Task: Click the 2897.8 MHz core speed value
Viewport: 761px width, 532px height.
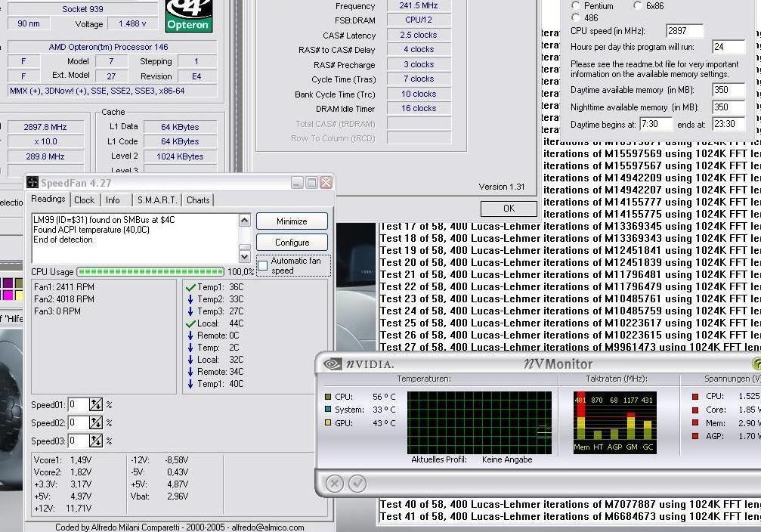Action: point(45,127)
